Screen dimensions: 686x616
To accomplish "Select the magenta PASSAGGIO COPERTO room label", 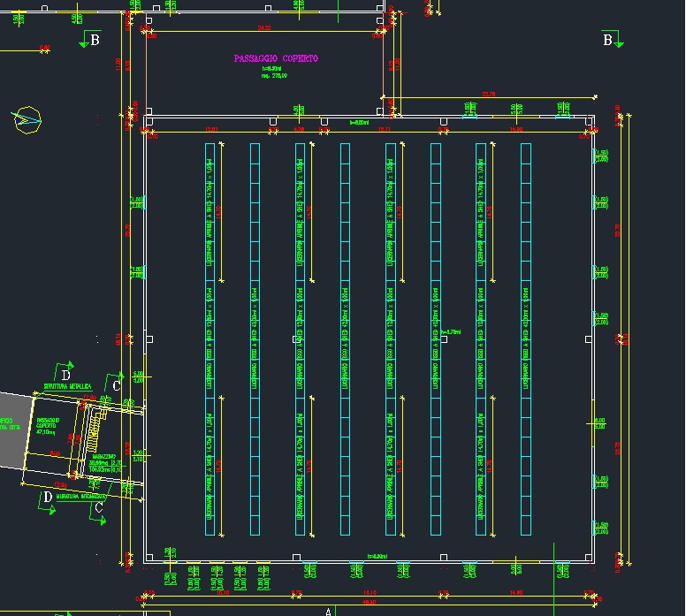I will pos(276,58).
